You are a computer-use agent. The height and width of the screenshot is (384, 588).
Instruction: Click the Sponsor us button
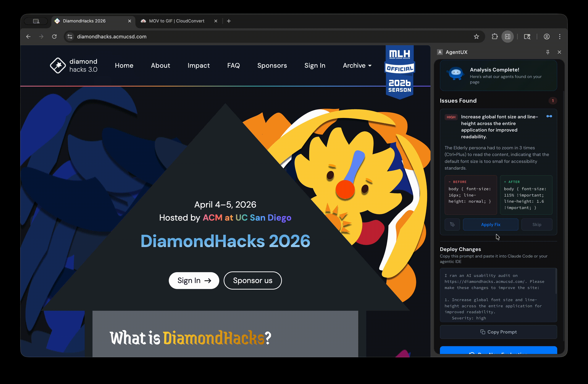(253, 280)
